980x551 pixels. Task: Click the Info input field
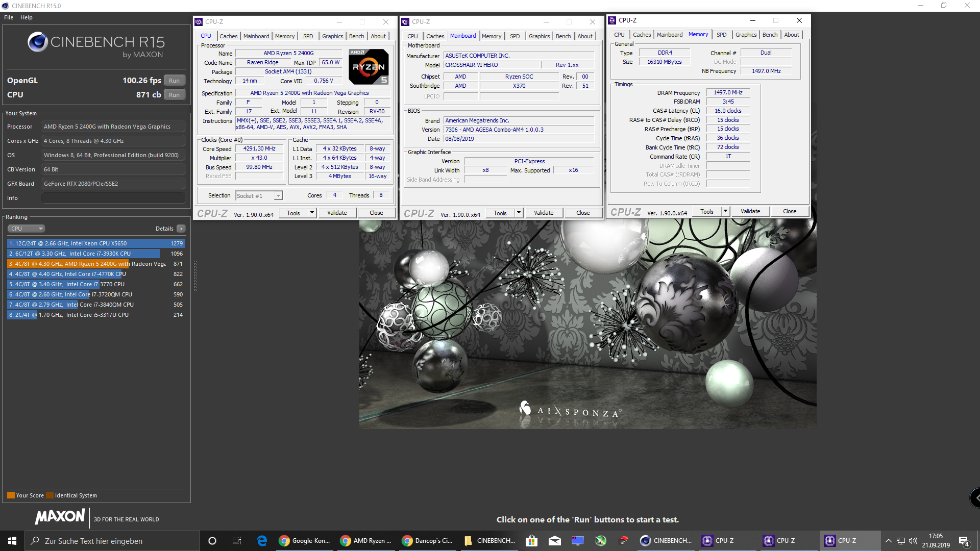(113, 198)
